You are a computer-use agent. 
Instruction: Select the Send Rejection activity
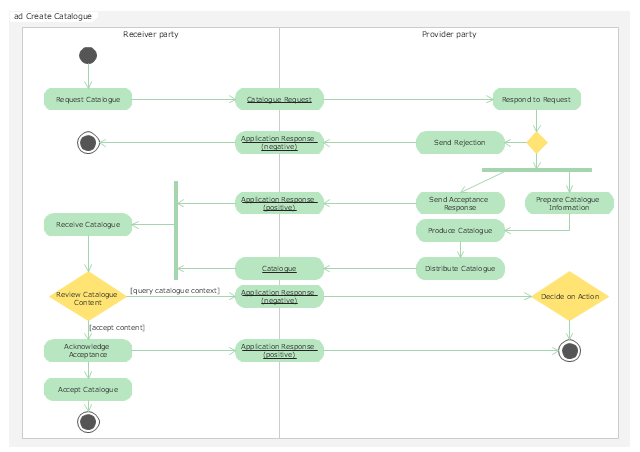point(459,142)
